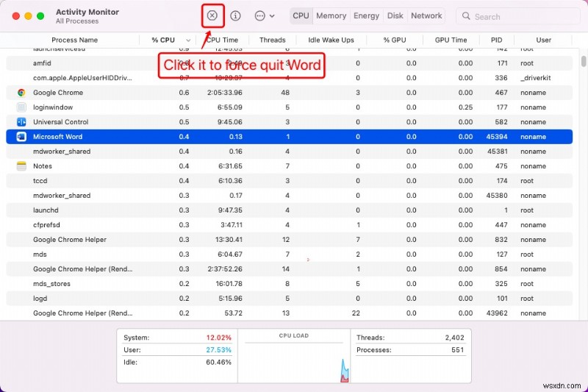Select the Microsoft Word process name
Image resolution: width=588 pixels, height=392 pixels.
(x=58, y=137)
